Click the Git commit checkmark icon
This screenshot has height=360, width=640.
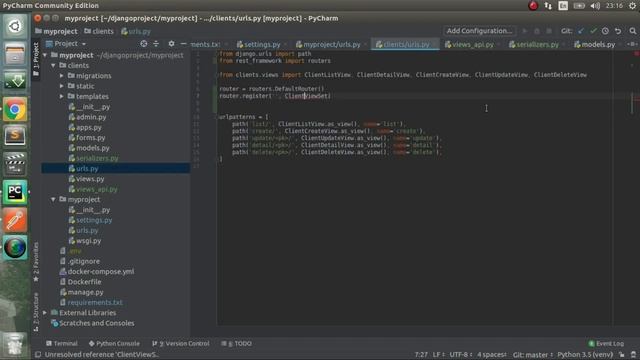[593, 31]
